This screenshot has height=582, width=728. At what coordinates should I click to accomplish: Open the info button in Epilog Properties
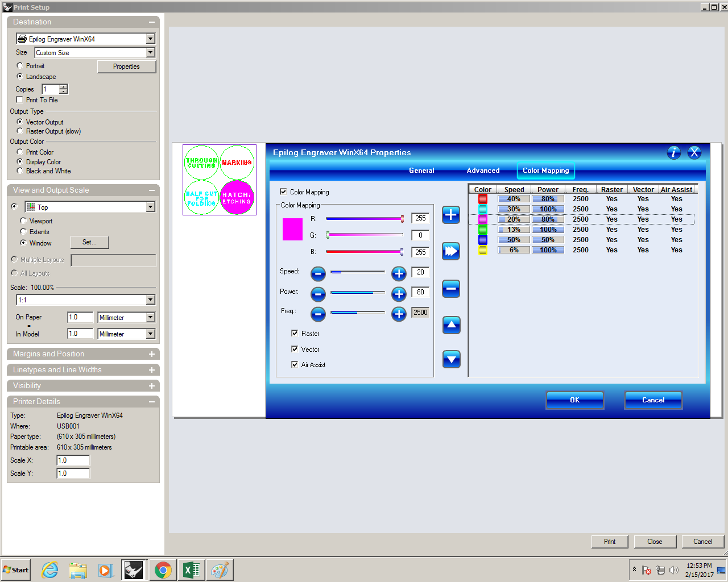click(x=674, y=152)
